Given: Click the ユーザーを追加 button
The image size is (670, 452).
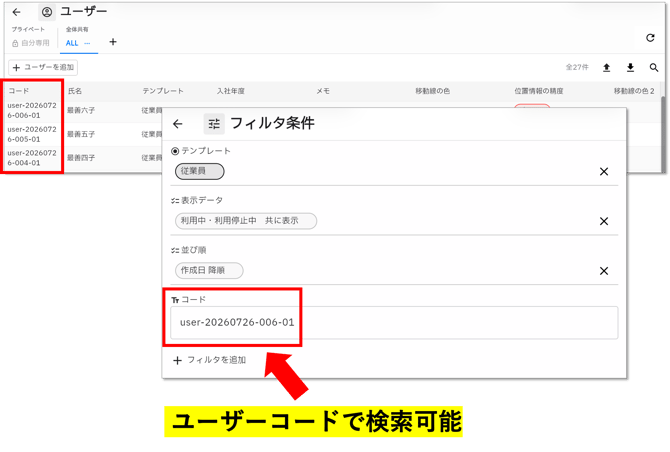Looking at the screenshot, I should pos(43,68).
